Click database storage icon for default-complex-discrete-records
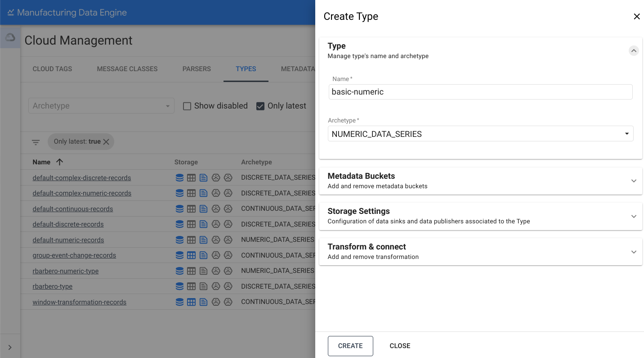 [x=179, y=178]
